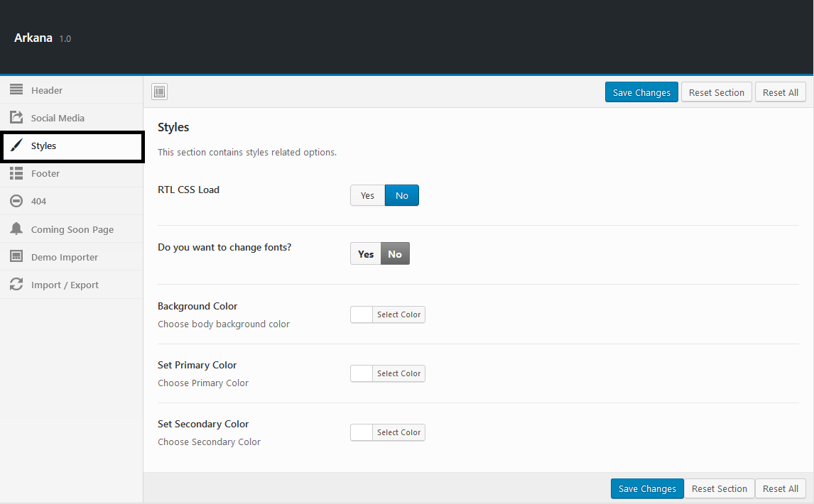Click the Import / Export refresh icon
The height and width of the screenshot is (504, 814).
coord(16,285)
